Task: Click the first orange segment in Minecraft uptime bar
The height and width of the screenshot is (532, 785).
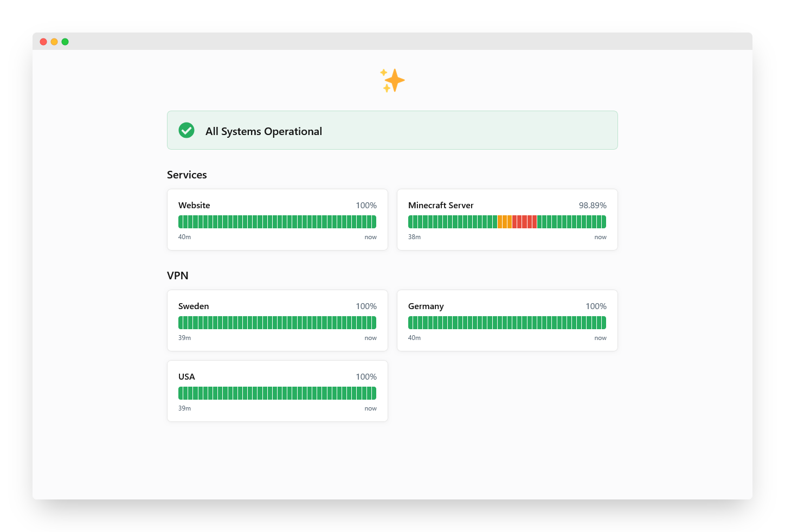Action: tap(500, 222)
